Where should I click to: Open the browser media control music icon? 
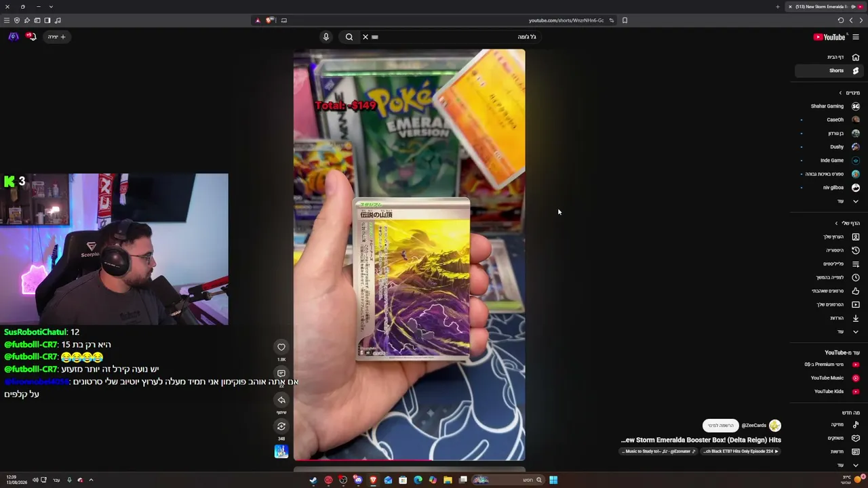[x=58, y=20]
